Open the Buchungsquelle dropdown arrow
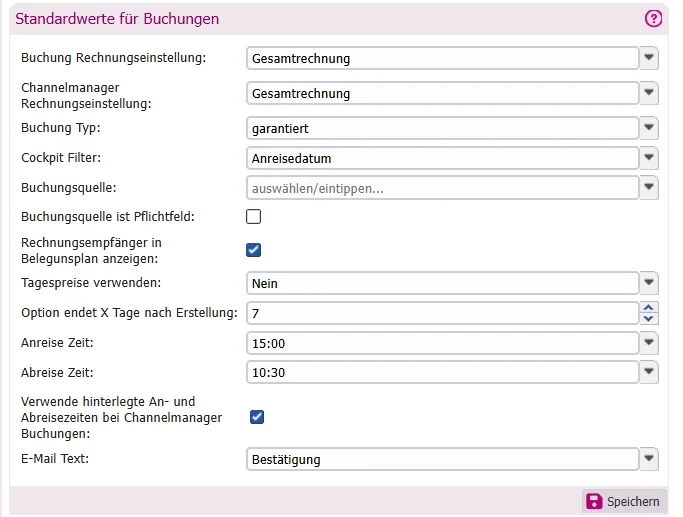This screenshot has width=683, height=517. [x=649, y=188]
